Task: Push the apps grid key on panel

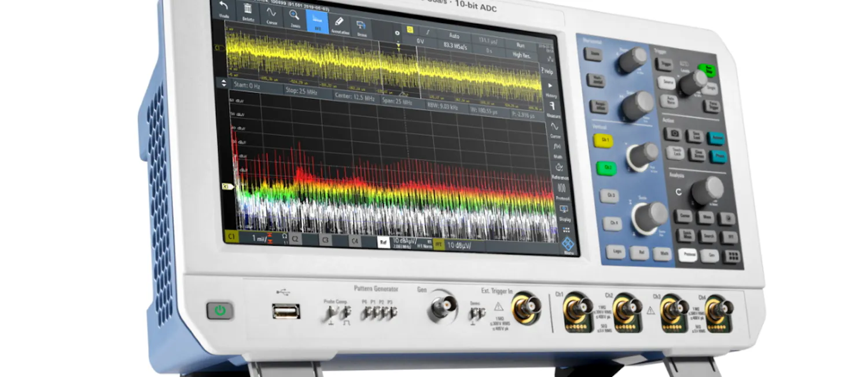Action: (x=733, y=257)
